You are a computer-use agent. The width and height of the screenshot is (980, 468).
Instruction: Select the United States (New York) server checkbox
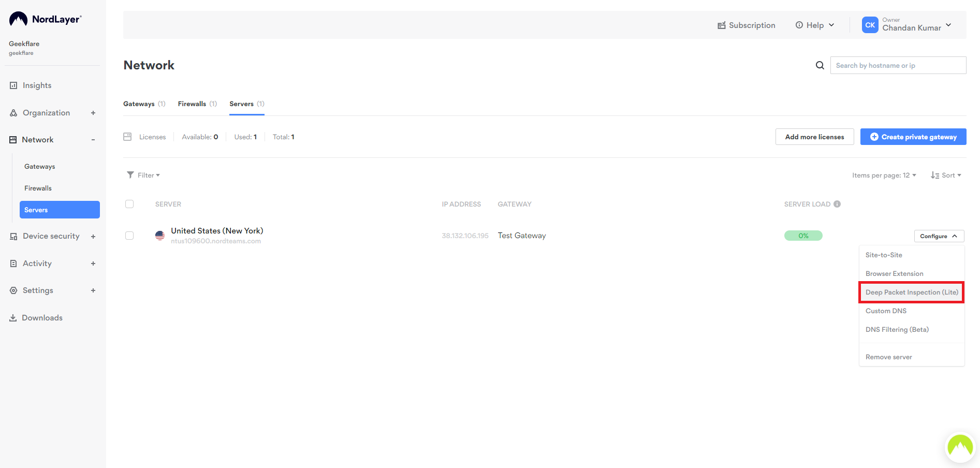(129, 236)
